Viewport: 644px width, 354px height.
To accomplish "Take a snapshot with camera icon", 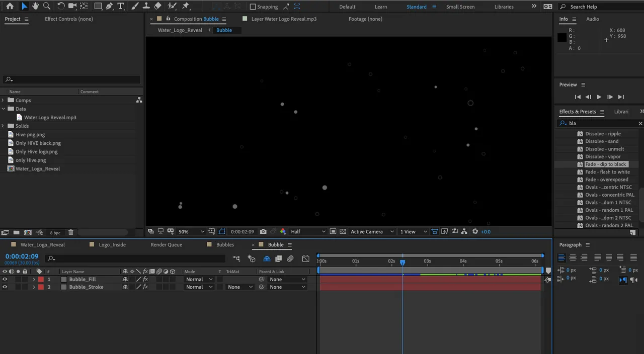I will (x=263, y=231).
